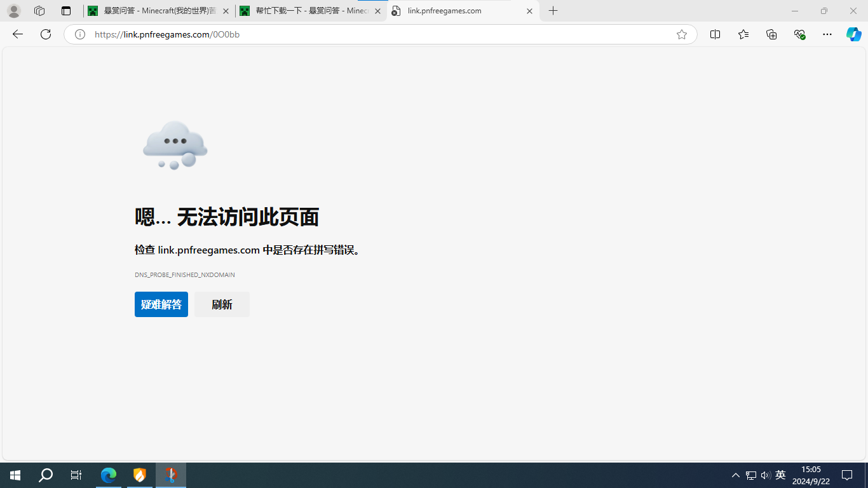Open a new tab
868x488 pixels.
tap(553, 11)
